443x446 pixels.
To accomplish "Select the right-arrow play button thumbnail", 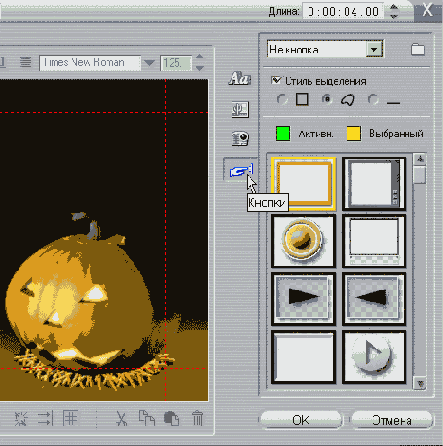I will tap(303, 298).
